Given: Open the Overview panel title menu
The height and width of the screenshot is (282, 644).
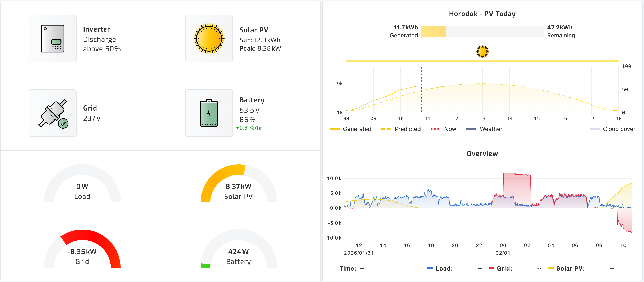Looking at the screenshot, I should pyautogui.click(x=482, y=154).
